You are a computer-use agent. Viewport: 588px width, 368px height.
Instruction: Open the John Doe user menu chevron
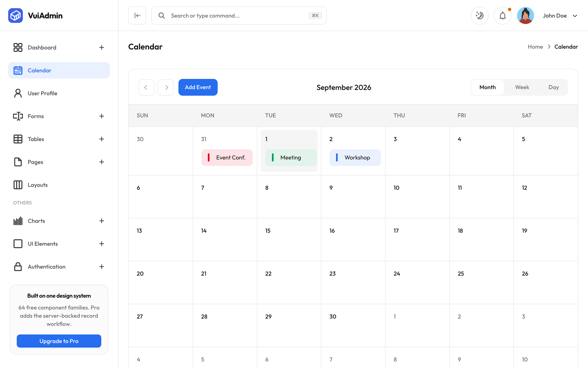tap(575, 16)
